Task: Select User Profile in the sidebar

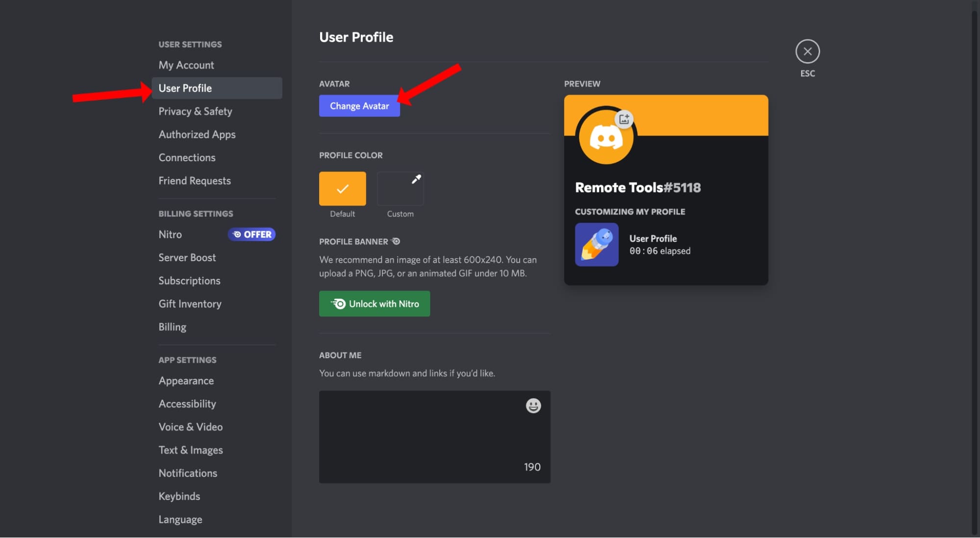Action: pos(217,88)
